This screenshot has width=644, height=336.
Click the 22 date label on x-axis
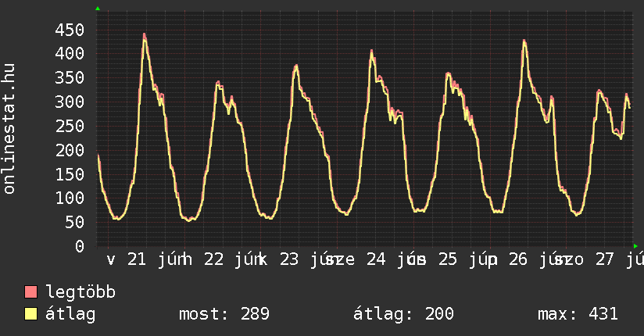click(x=214, y=259)
